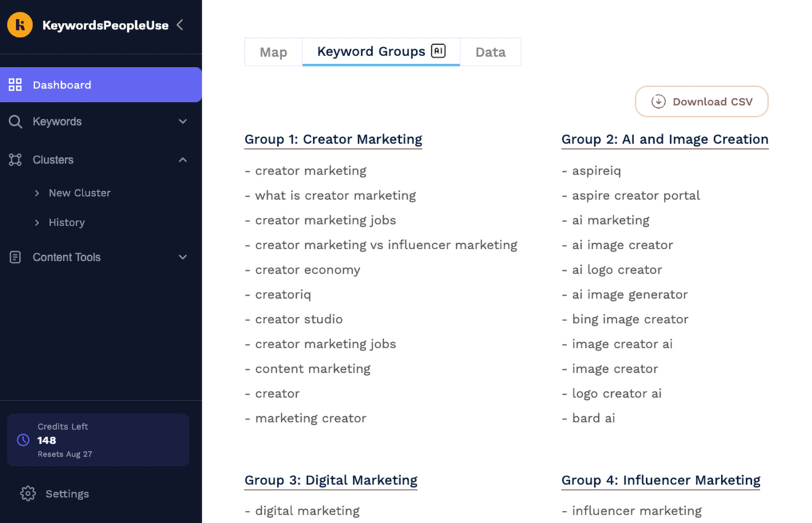Click the Clusters nodes icon

tap(15, 160)
